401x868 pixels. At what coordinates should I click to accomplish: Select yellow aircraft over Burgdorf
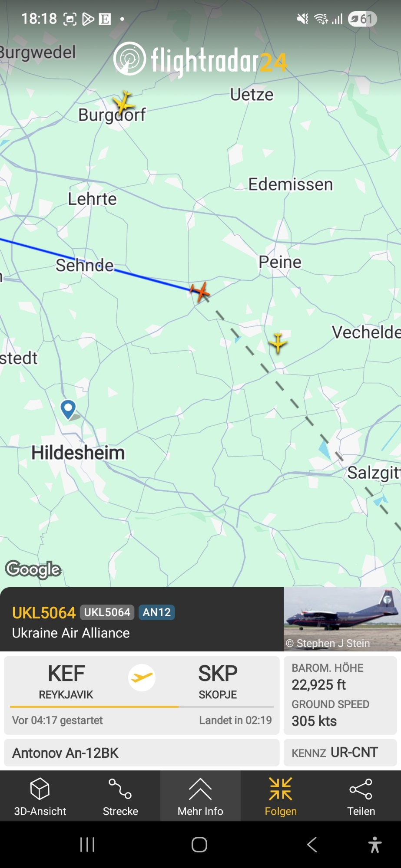(x=124, y=102)
